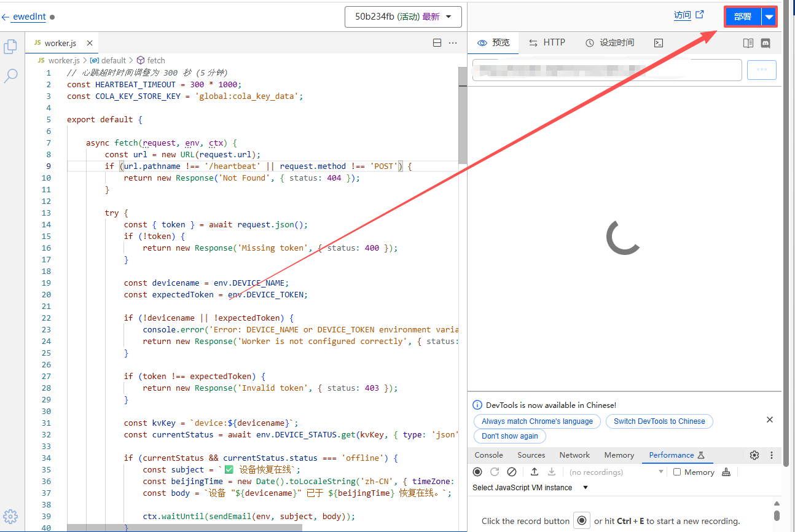Open the settings gear in editor sidebar
This screenshot has width=795, height=532.
click(10, 516)
